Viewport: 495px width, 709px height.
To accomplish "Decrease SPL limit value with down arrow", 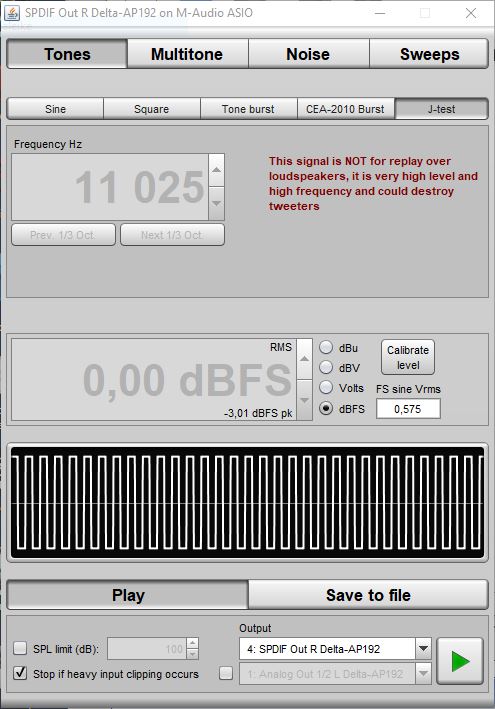I will coord(193,654).
